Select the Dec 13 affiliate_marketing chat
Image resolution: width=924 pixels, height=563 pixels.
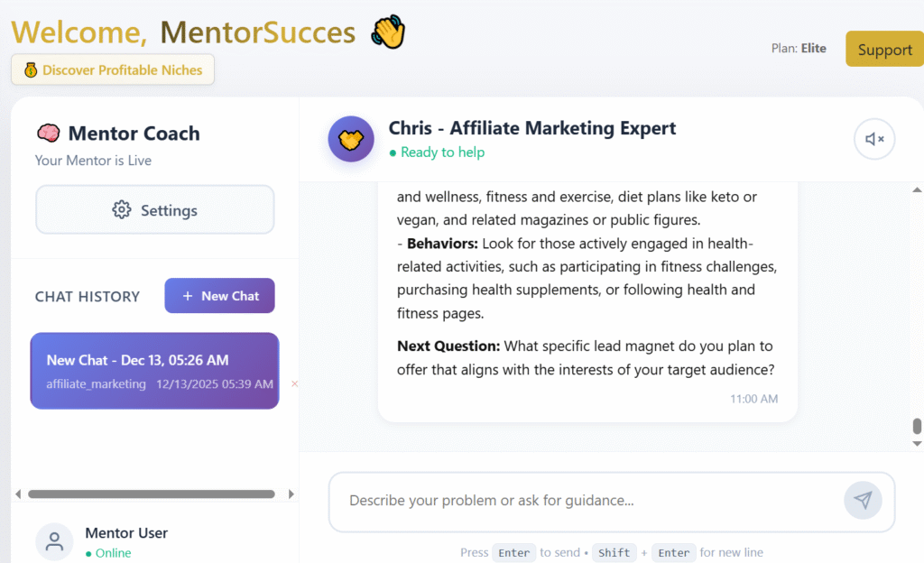[x=154, y=371]
